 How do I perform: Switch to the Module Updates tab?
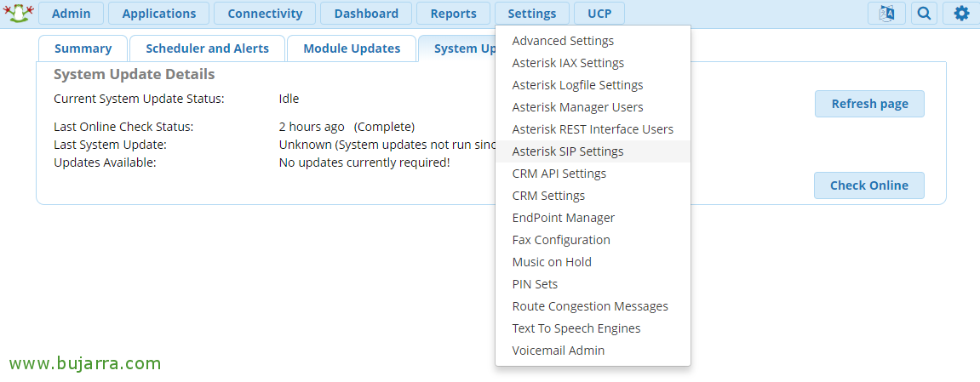click(352, 48)
